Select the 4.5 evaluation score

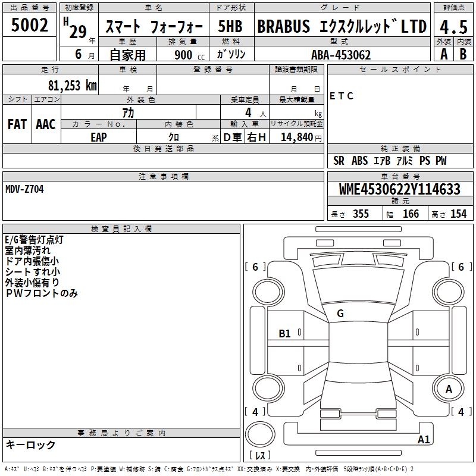click(x=453, y=26)
